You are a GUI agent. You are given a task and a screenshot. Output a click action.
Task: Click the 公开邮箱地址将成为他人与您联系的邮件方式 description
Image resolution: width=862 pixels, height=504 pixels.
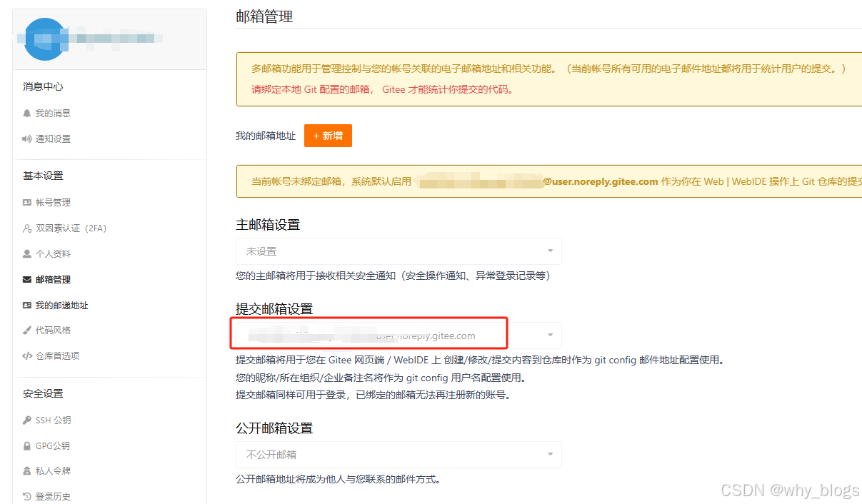tap(338, 479)
